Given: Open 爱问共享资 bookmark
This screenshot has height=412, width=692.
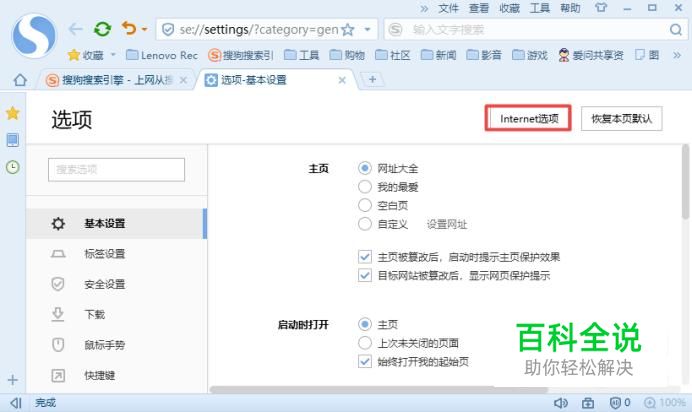Looking at the screenshot, I should 590,55.
